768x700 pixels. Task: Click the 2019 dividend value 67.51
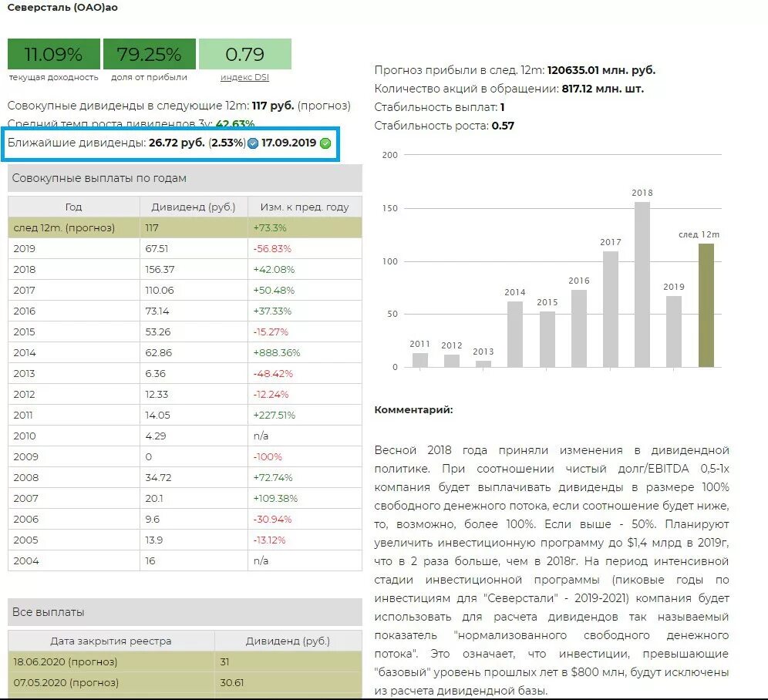(x=157, y=248)
